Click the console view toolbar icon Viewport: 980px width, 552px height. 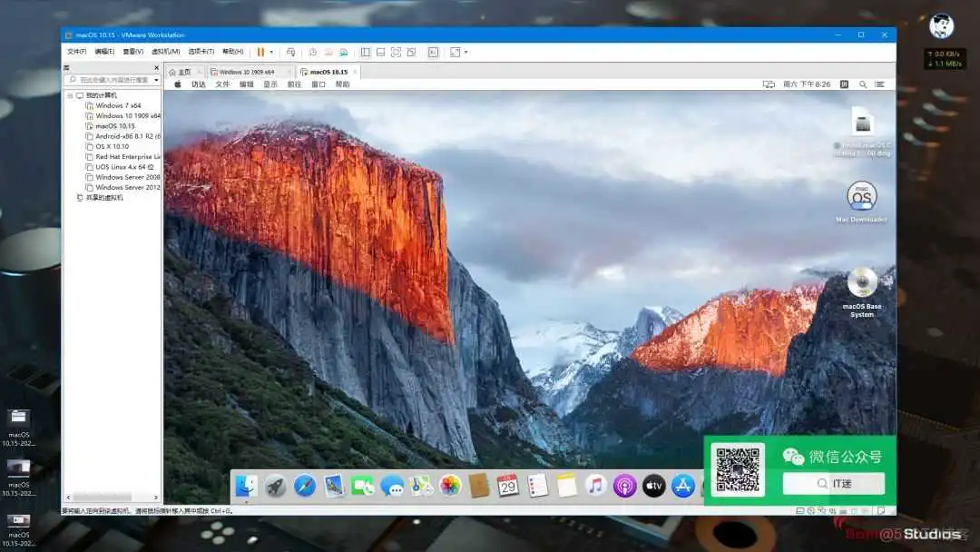[x=433, y=52]
